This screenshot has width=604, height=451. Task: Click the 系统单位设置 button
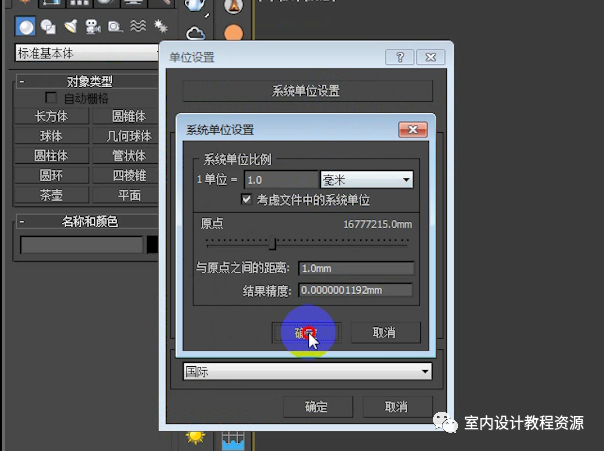point(307,91)
